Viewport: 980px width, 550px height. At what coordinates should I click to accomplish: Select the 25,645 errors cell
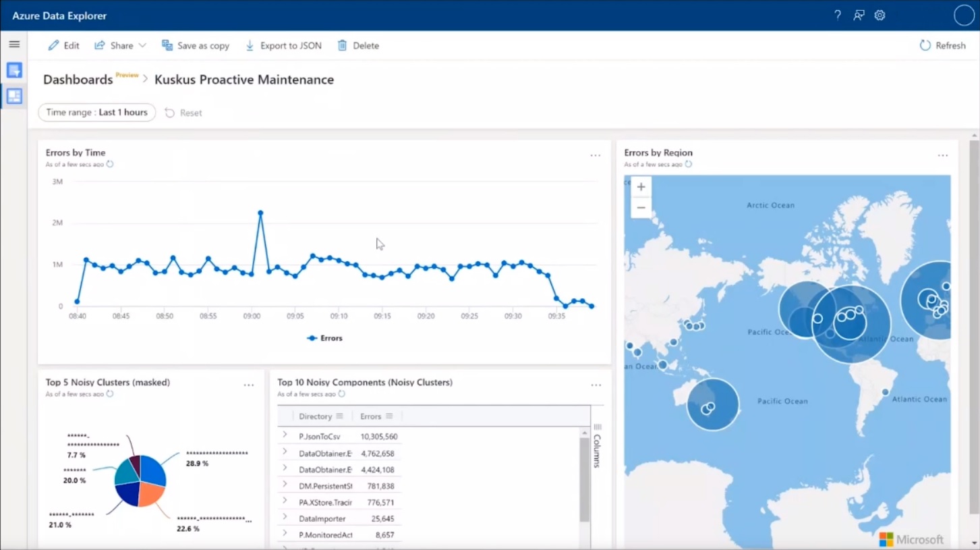[382, 519]
